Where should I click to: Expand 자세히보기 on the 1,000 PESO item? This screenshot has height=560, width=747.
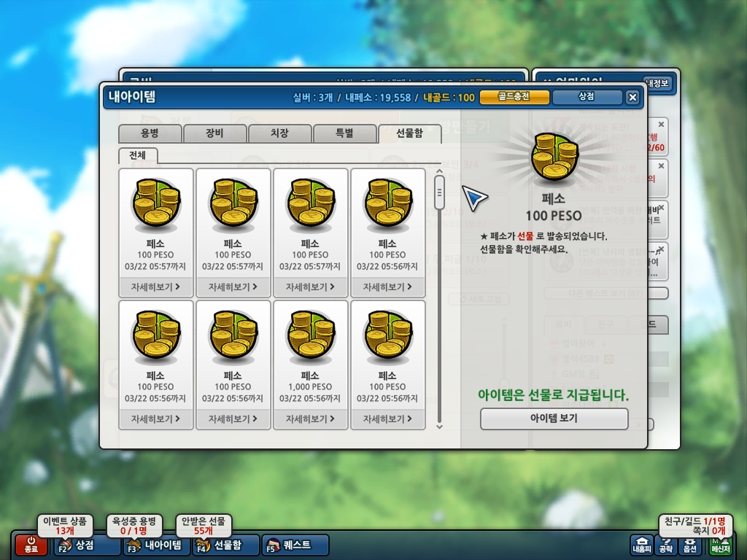tap(310, 419)
